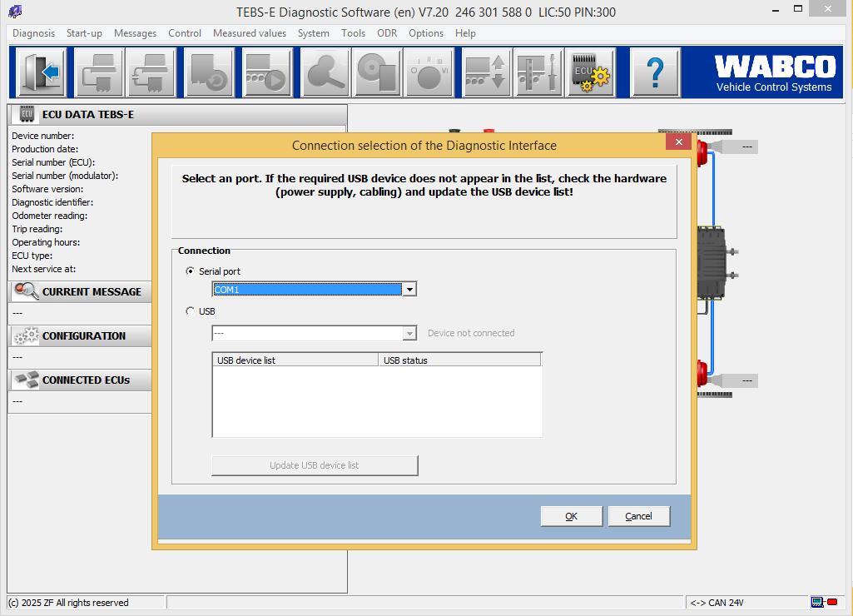Click the '<-> CAN 24V' status bar entry
853x616 pixels.
point(717,603)
